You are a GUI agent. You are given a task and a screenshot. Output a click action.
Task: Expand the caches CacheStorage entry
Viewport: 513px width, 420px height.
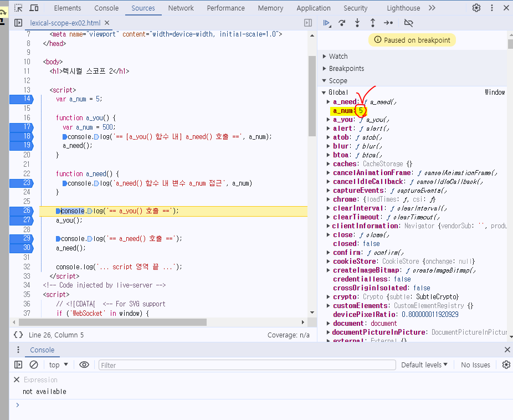click(x=328, y=164)
